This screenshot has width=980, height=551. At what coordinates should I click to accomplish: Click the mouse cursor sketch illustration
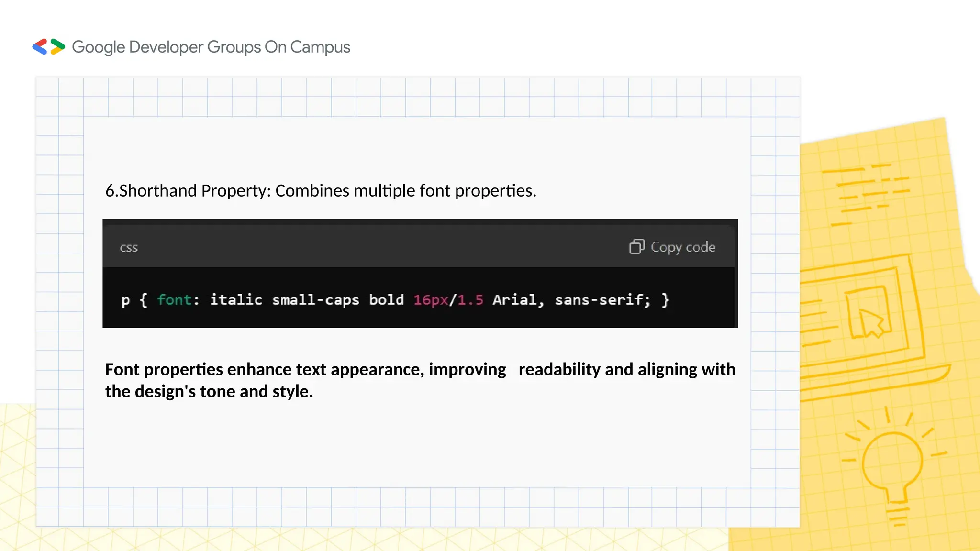click(871, 322)
